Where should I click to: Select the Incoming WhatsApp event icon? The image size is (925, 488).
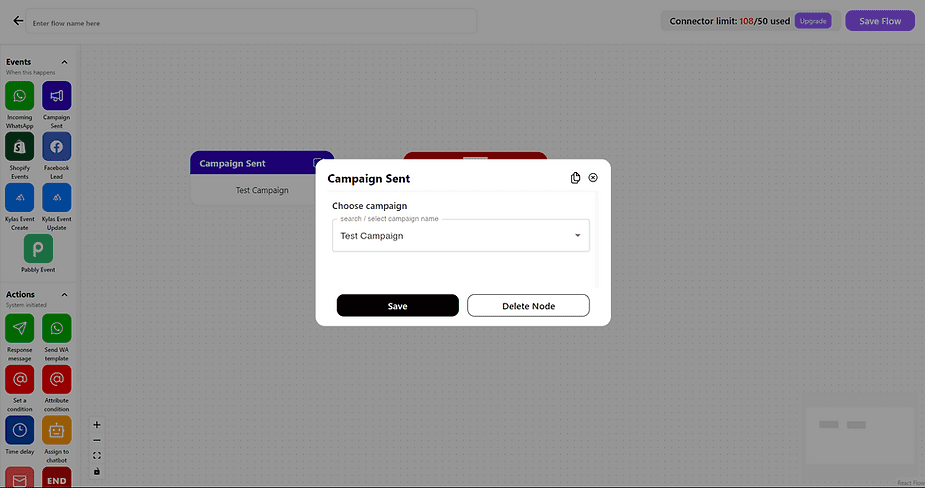pyautogui.click(x=19, y=96)
